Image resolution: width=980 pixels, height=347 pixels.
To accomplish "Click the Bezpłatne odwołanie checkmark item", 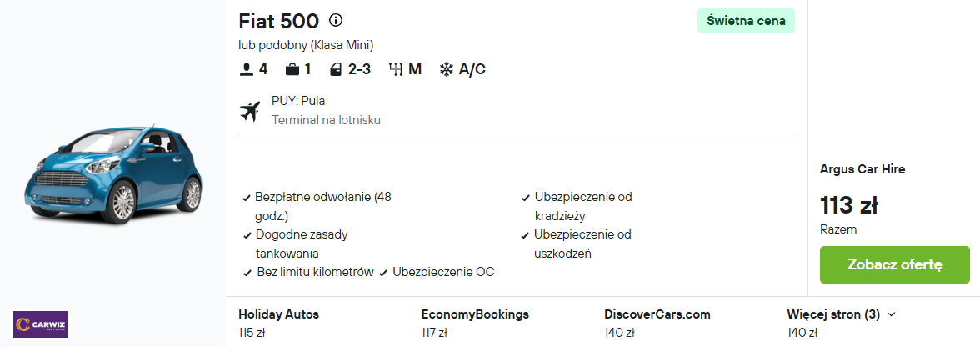I will pyautogui.click(x=317, y=206).
